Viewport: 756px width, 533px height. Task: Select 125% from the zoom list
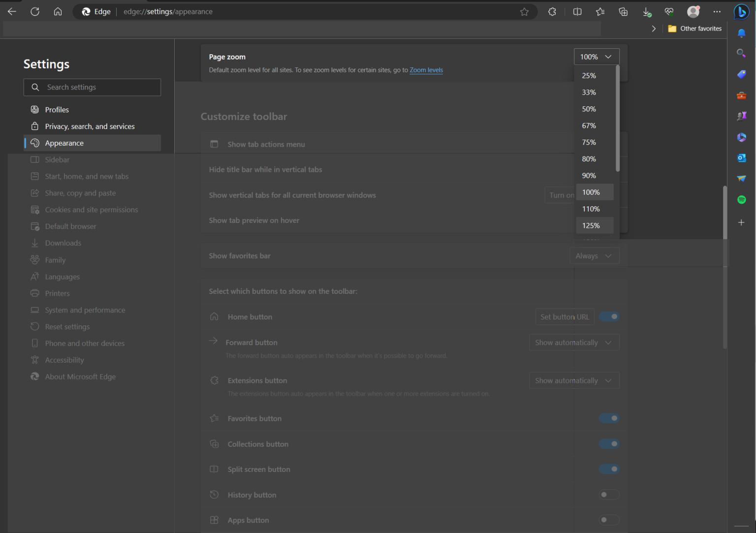591,225
